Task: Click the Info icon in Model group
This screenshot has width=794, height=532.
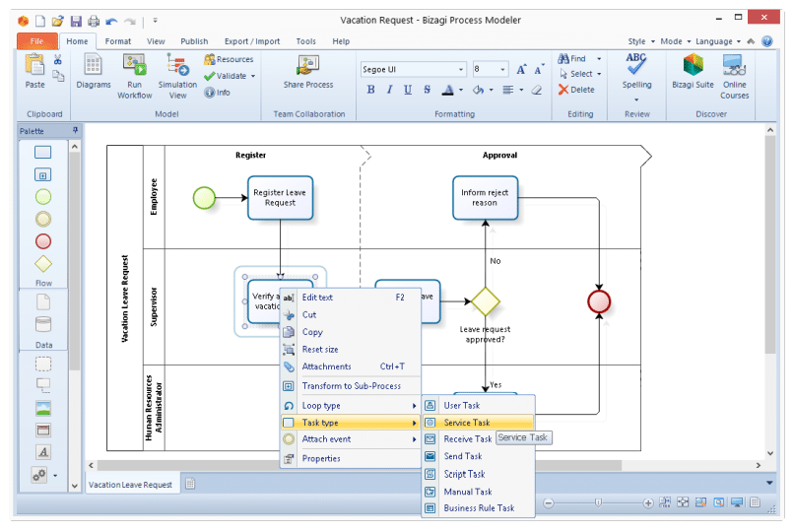Action: tap(209, 93)
